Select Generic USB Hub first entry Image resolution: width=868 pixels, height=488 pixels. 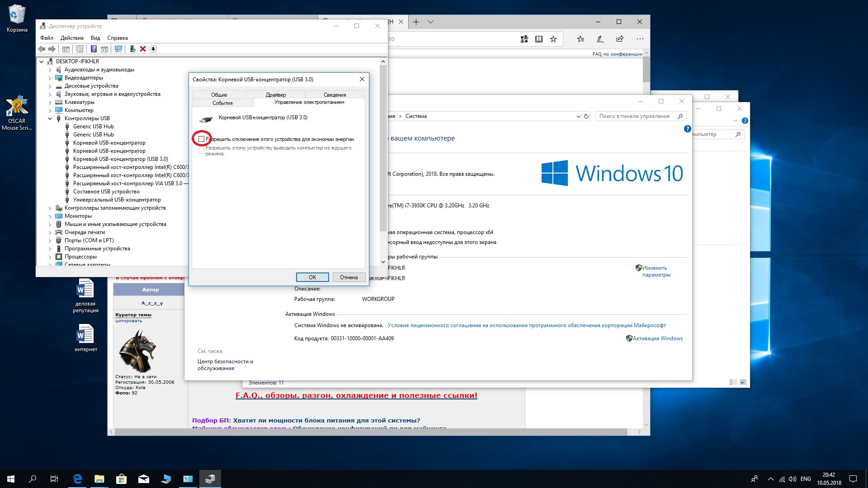[93, 127]
